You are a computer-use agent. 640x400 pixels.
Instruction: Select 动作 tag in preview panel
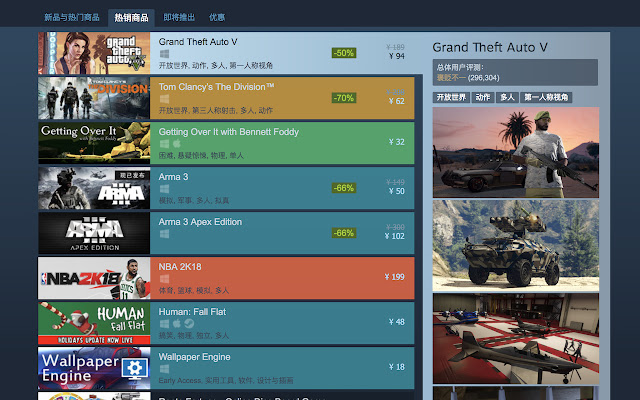tap(483, 97)
